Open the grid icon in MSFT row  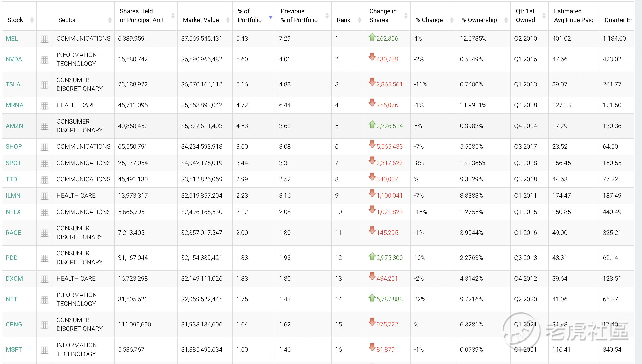tap(45, 350)
